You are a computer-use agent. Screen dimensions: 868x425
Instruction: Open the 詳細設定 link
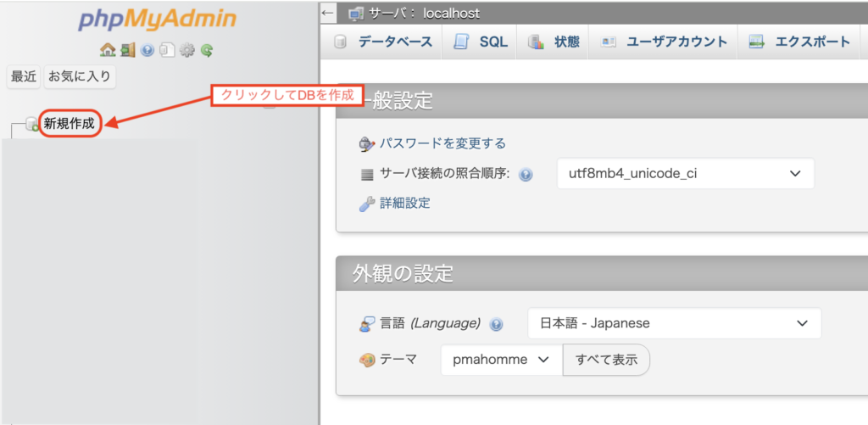pyautogui.click(x=405, y=204)
